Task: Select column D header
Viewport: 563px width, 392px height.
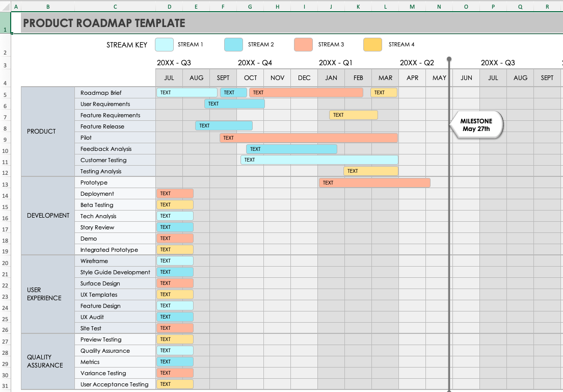Action: click(x=169, y=7)
